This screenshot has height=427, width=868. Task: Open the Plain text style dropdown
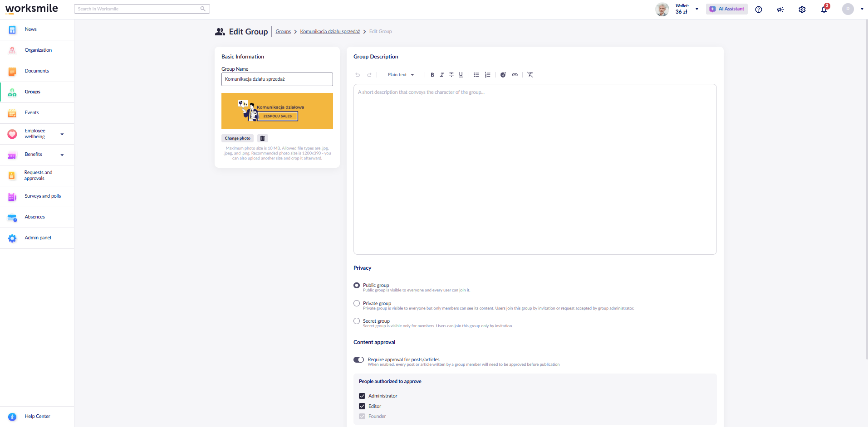click(x=401, y=75)
